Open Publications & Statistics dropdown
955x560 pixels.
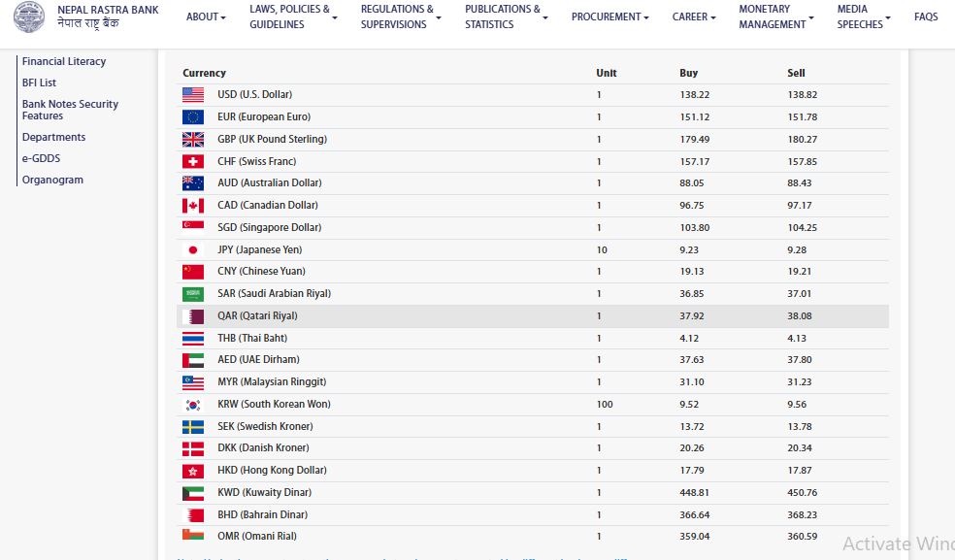point(506,16)
